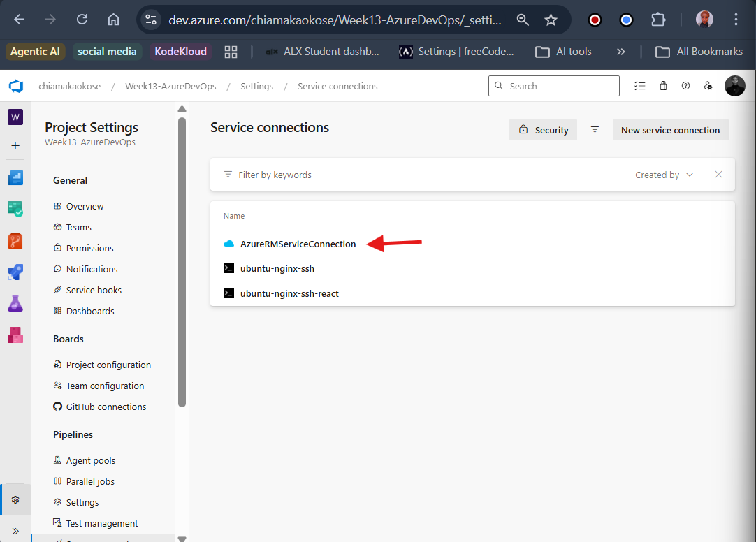756x542 pixels.
Task: Open the browser extensions puzzle icon
Action: pyautogui.click(x=658, y=20)
